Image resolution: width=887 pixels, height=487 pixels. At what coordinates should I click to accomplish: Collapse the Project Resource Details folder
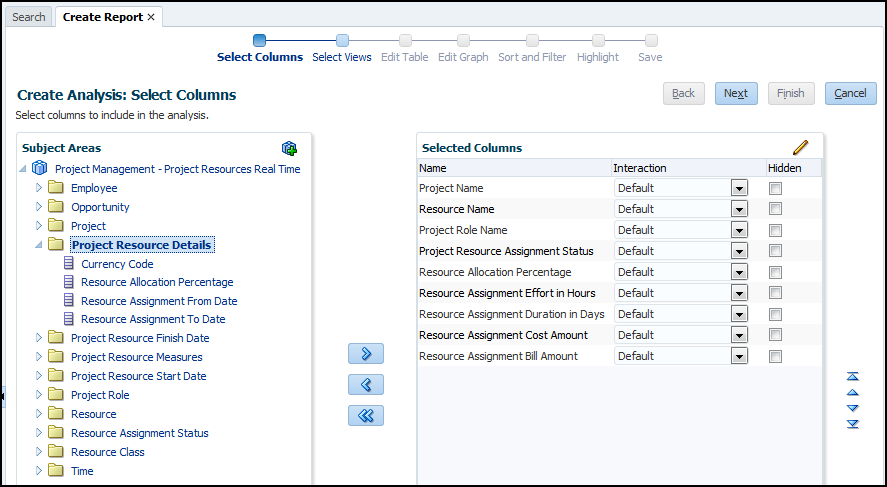click(40, 245)
